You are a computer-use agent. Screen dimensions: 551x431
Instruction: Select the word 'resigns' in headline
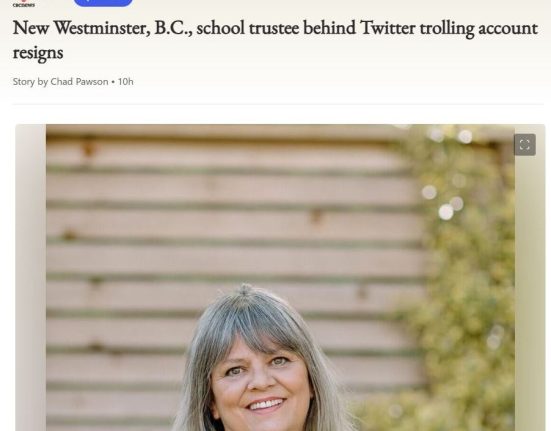pyautogui.click(x=38, y=53)
